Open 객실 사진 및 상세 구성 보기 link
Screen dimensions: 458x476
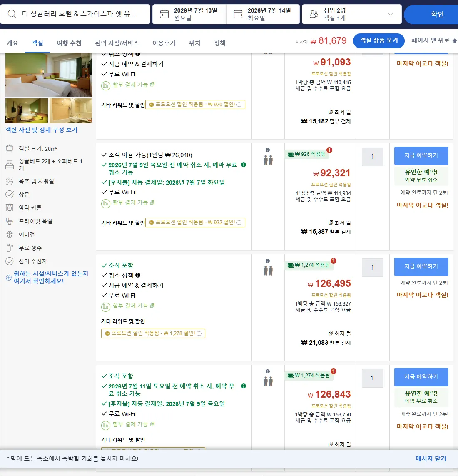tap(42, 130)
